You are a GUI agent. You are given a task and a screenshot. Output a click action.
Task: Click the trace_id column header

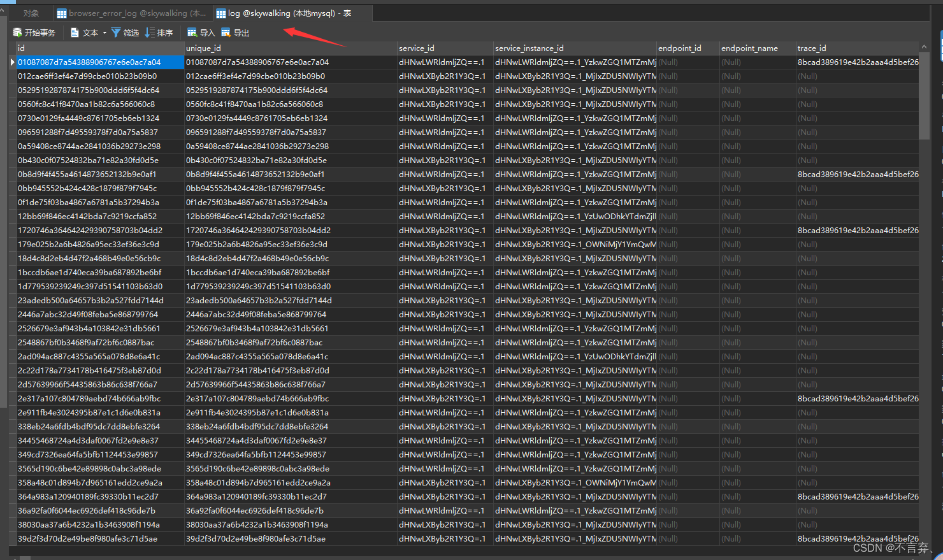click(858, 48)
